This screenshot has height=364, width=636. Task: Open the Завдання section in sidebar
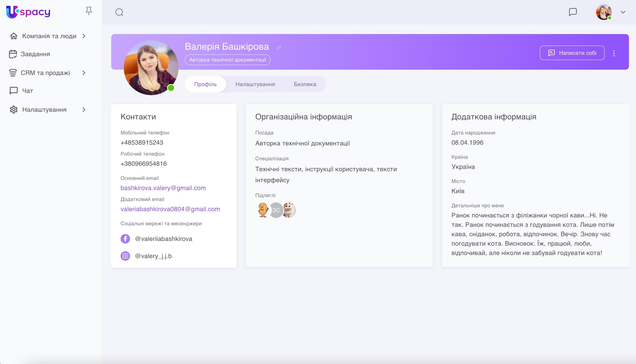[x=35, y=54]
